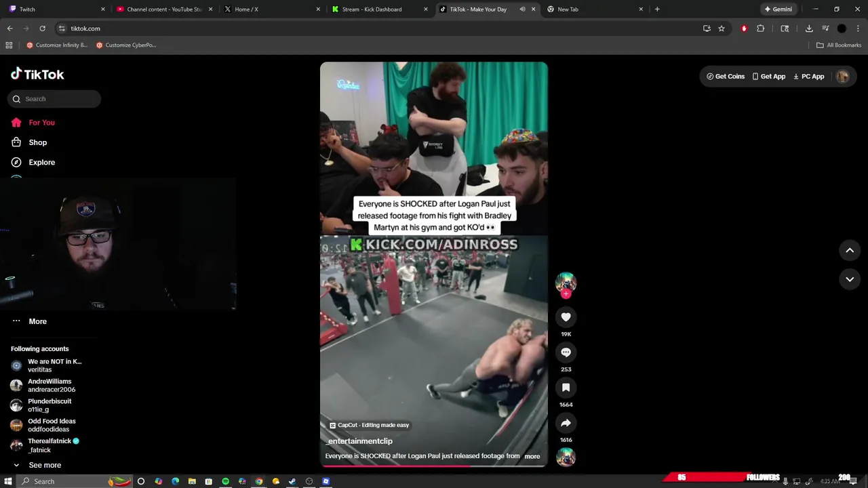Open Spotify from the taskbar
This screenshot has height=488, width=868.
click(226, 481)
